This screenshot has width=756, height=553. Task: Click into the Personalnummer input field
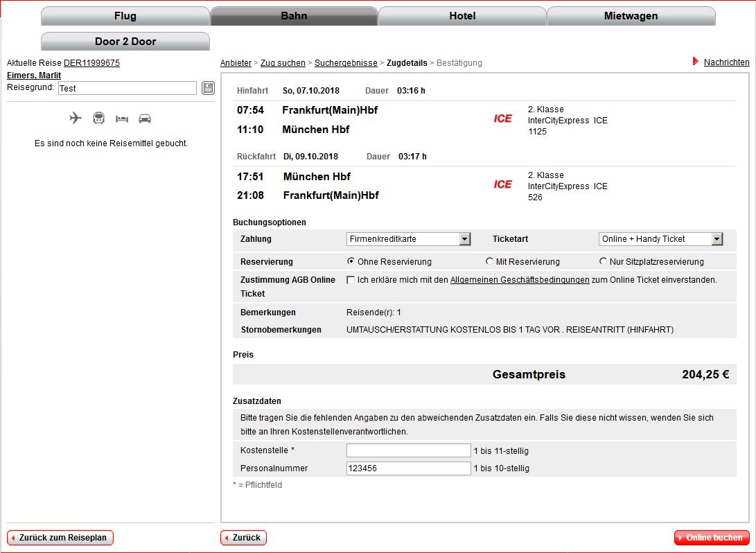pyautogui.click(x=408, y=468)
